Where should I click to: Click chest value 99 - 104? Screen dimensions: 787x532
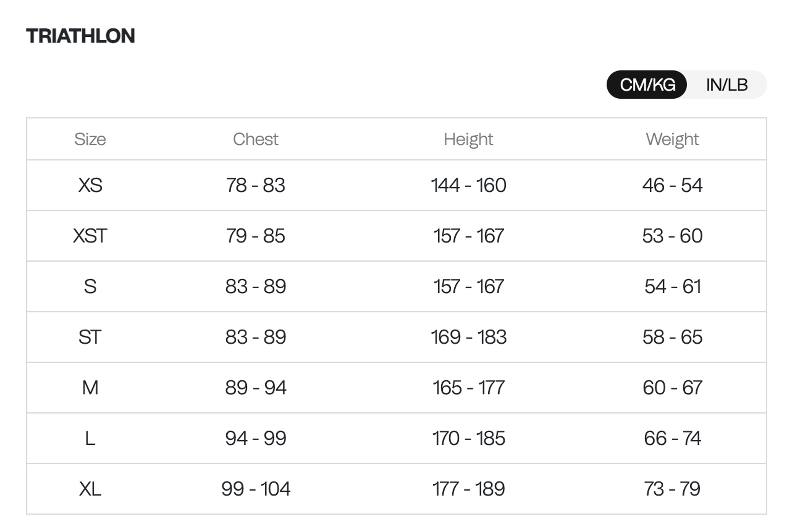tap(255, 489)
